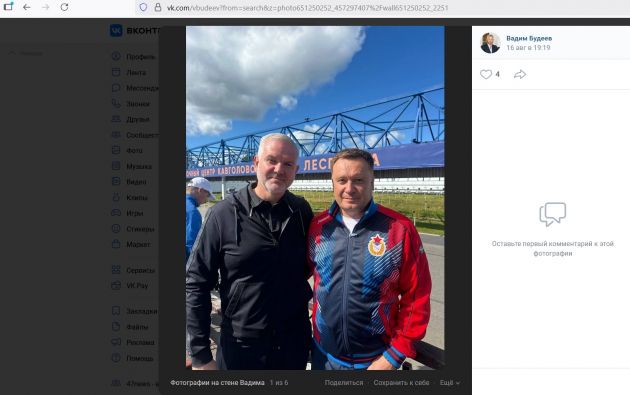Image resolution: width=630 pixels, height=395 pixels.
Task: Click the photo to view next image
Action: tap(315, 198)
